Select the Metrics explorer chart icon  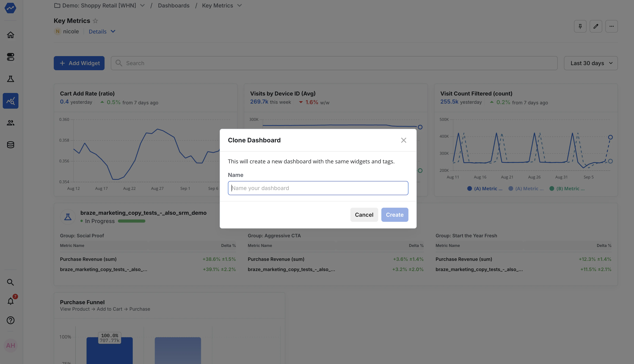pos(11,100)
